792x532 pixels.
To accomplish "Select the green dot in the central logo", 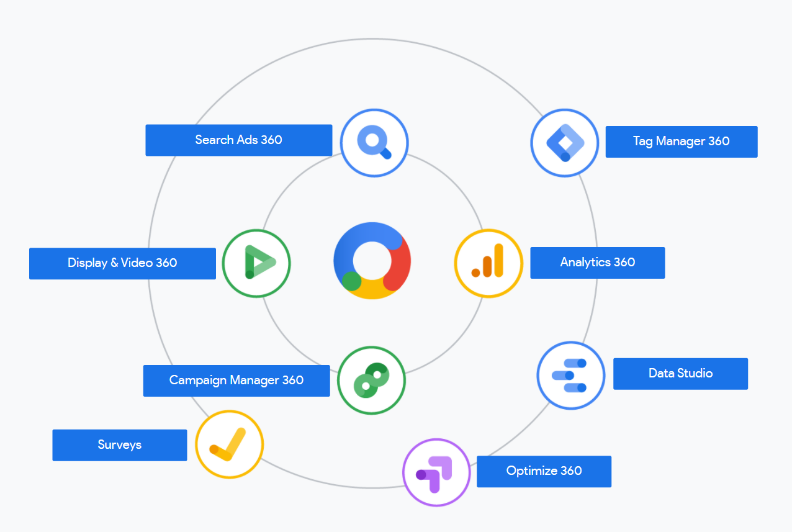I will tap(352, 281).
